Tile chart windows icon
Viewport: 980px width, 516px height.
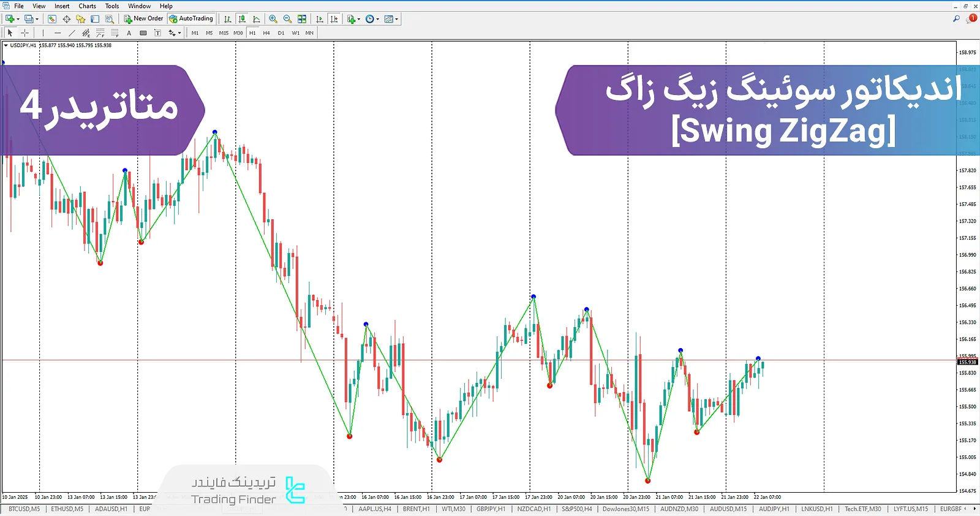pos(302,19)
